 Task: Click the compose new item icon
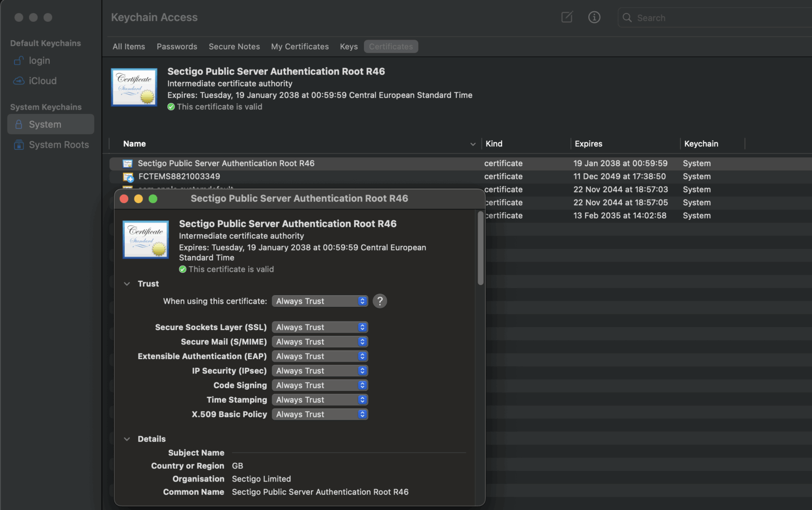pyautogui.click(x=567, y=17)
